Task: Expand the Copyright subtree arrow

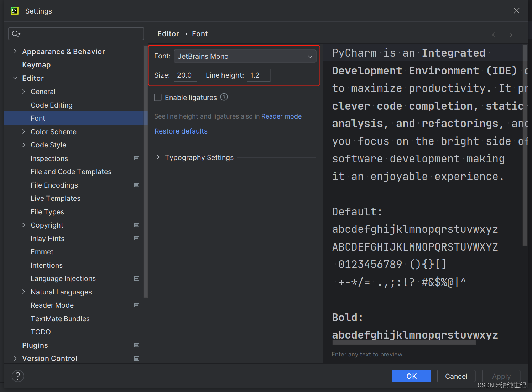Action: point(24,225)
